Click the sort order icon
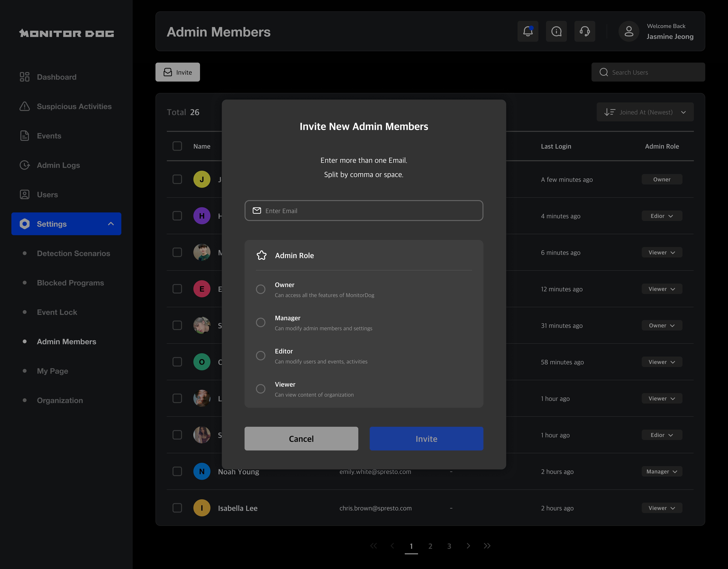 (x=610, y=112)
